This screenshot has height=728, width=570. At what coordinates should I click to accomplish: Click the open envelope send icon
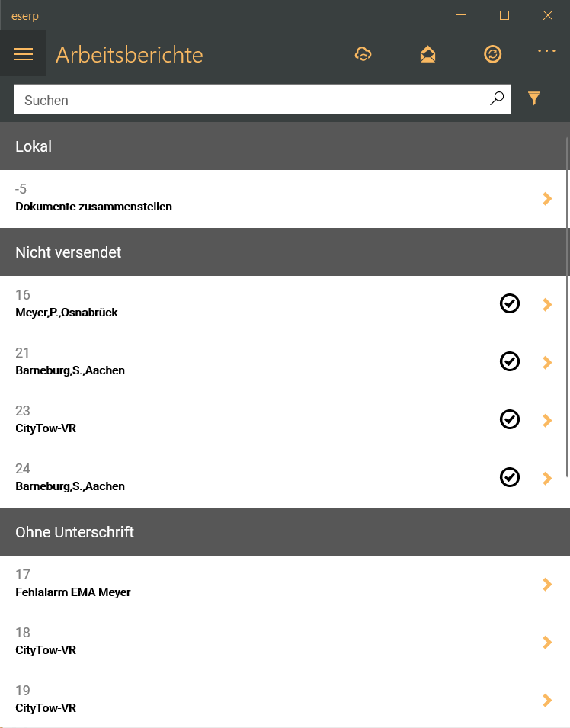point(427,54)
